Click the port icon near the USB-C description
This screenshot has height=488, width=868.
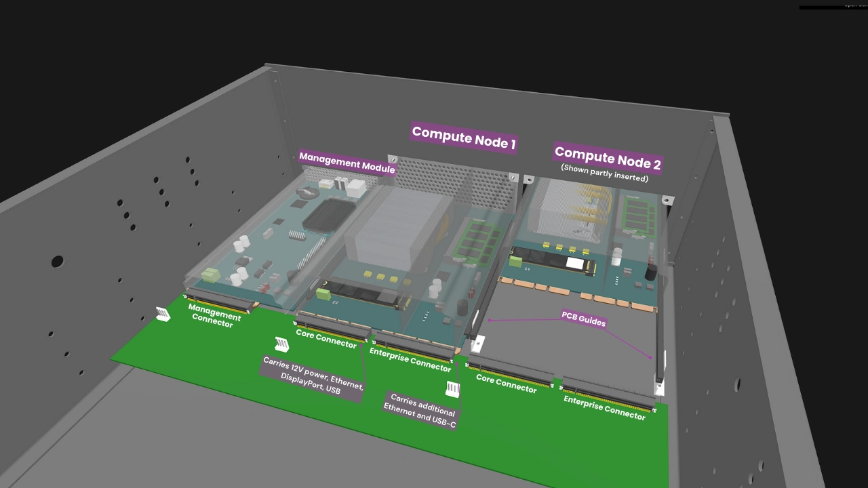click(x=452, y=388)
